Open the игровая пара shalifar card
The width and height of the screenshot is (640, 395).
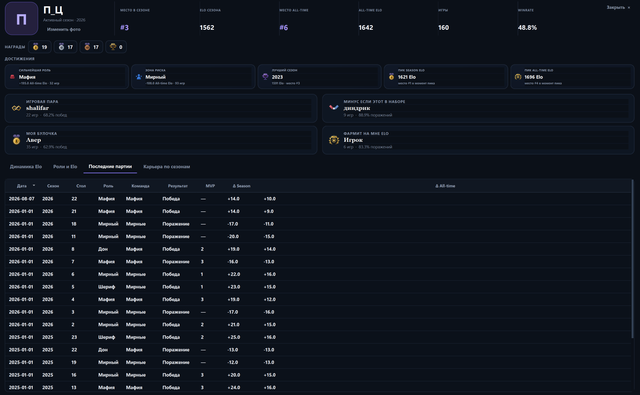[x=161, y=108]
